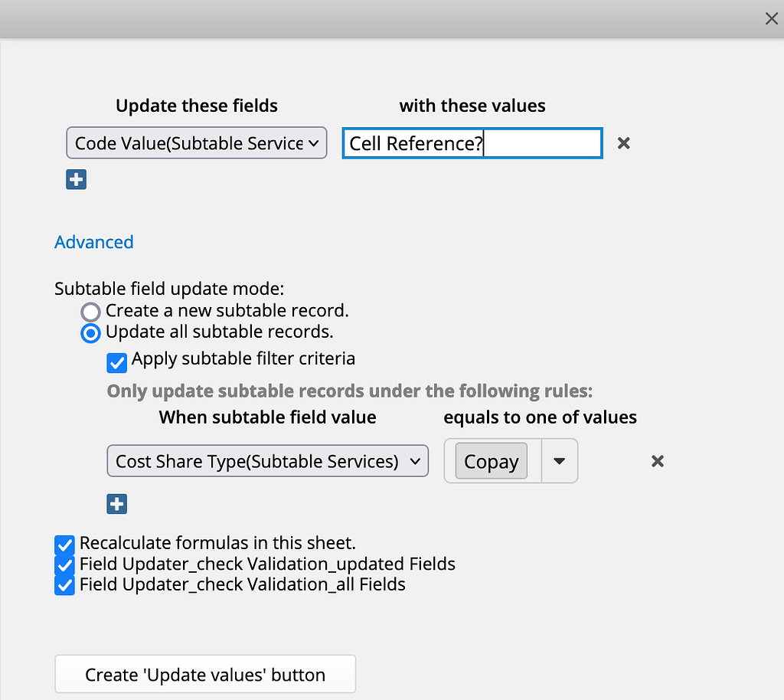The image size is (784, 700).
Task: Disable 'Recalculate formulas in this sheet'
Action: 64,544
